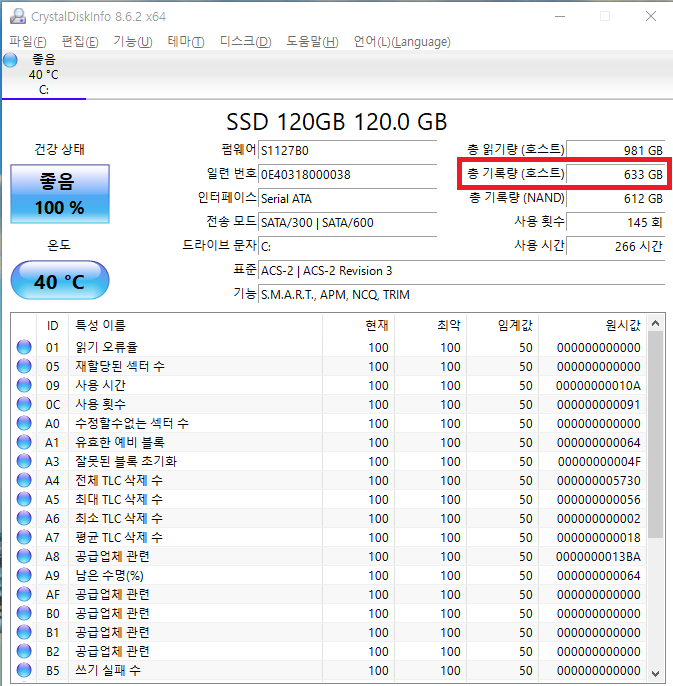The image size is (673, 686).
Task: Click the ID column header
Action: [53, 326]
